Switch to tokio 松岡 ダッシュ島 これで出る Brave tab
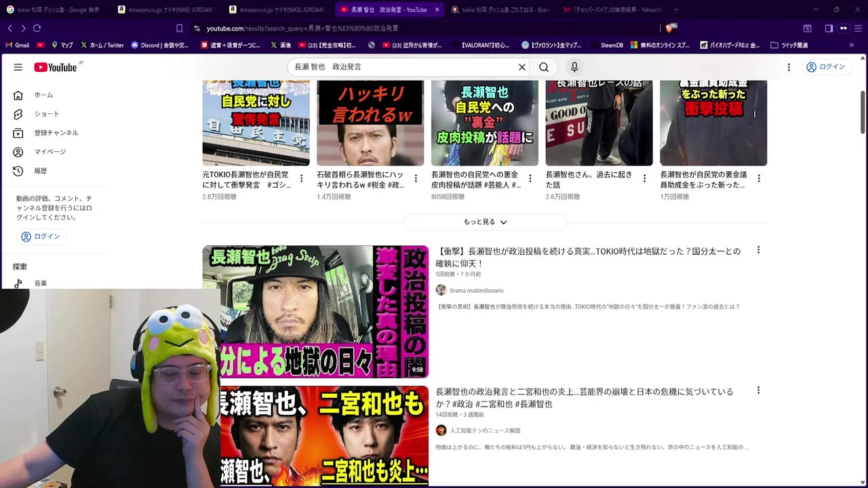The height and width of the screenshot is (488, 868). (x=500, y=9)
